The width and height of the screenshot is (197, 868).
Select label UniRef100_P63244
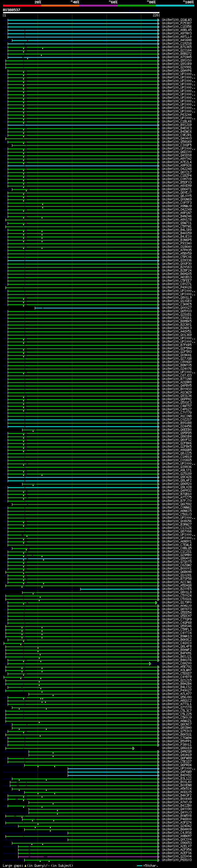tap(177, 115)
